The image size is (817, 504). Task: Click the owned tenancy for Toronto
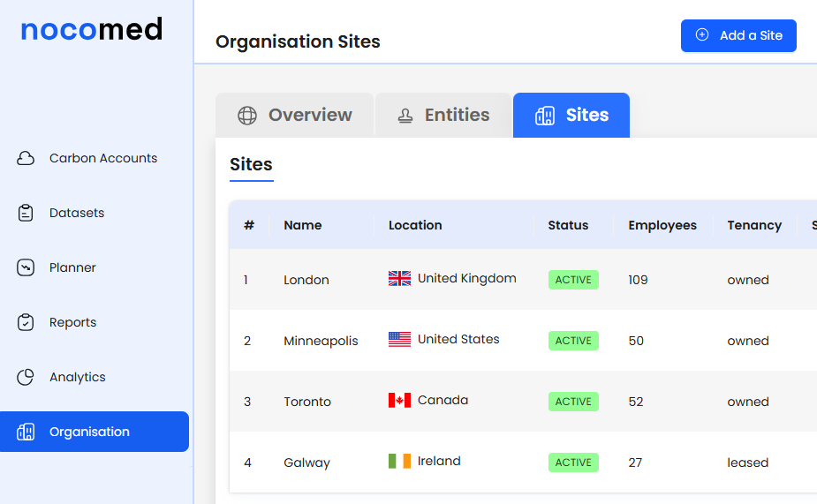[x=748, y=402]
